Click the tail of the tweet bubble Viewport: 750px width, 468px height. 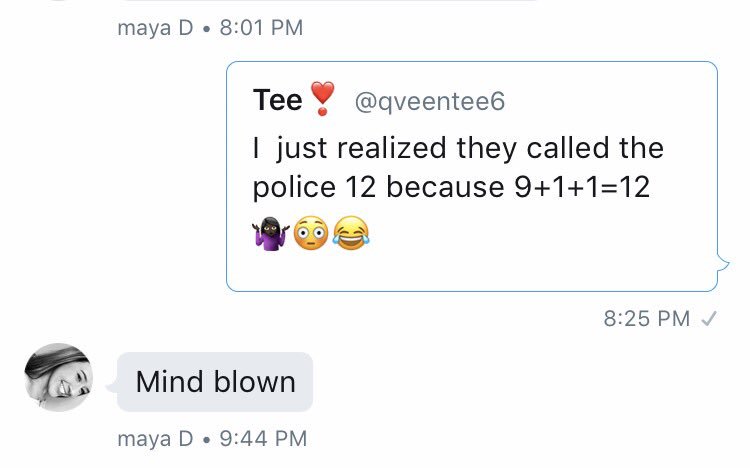(723, 263)
